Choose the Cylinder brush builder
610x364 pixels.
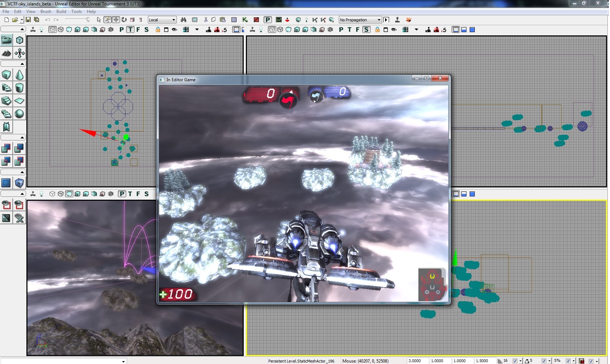click(20, 88)
